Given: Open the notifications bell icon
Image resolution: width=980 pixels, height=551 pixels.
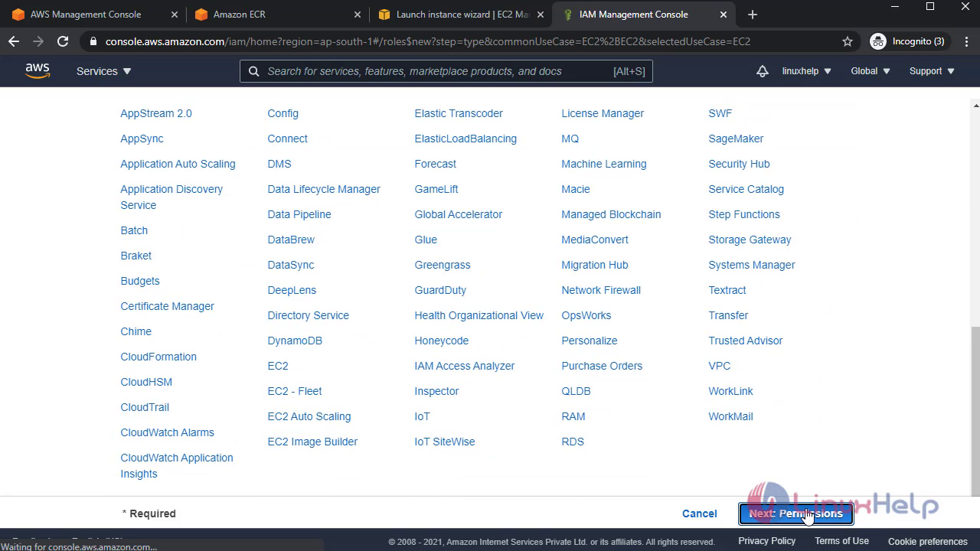Looking at the screenshot, I should [762, 71].
